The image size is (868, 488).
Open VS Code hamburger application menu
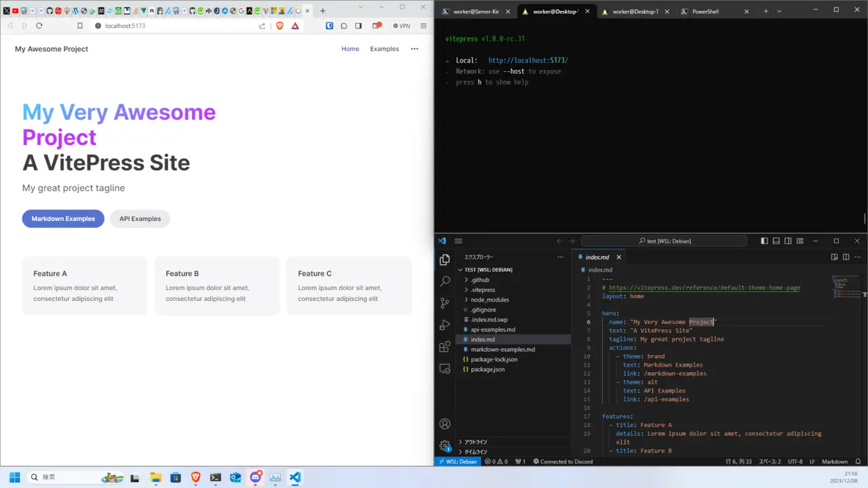coord(458,241)
